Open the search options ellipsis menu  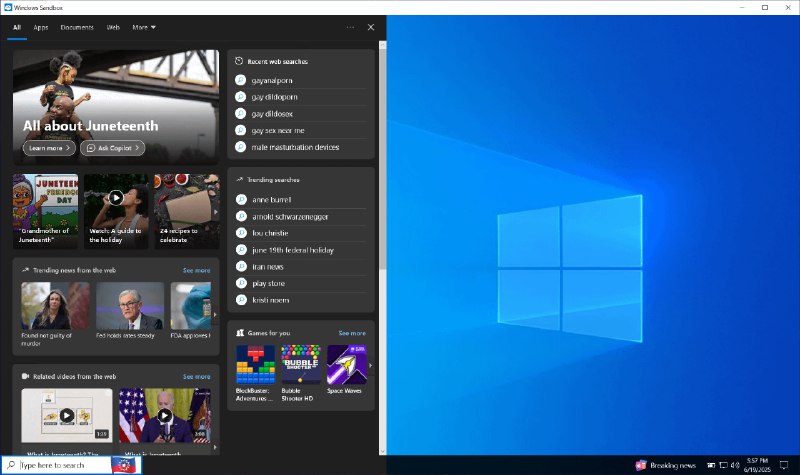coord(350,27)
